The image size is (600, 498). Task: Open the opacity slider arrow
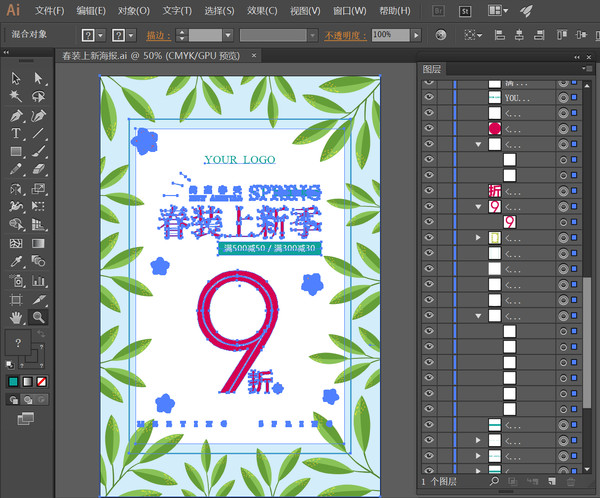[416, 35]
